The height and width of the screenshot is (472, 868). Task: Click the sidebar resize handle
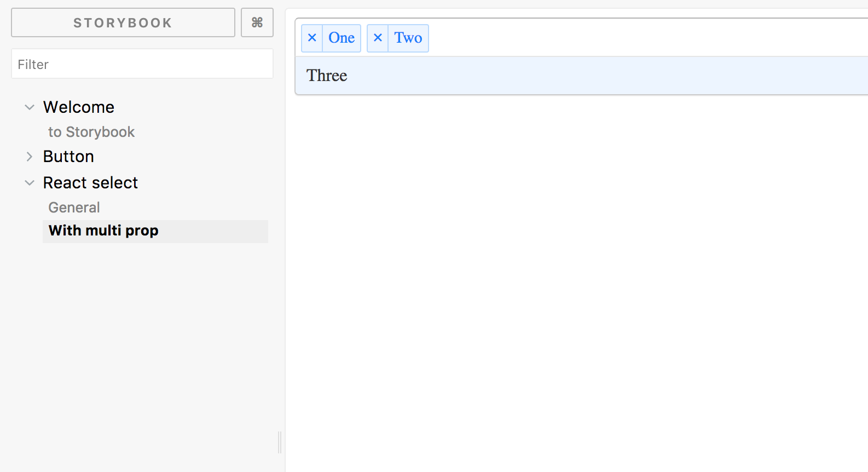(x=280, y=442)
